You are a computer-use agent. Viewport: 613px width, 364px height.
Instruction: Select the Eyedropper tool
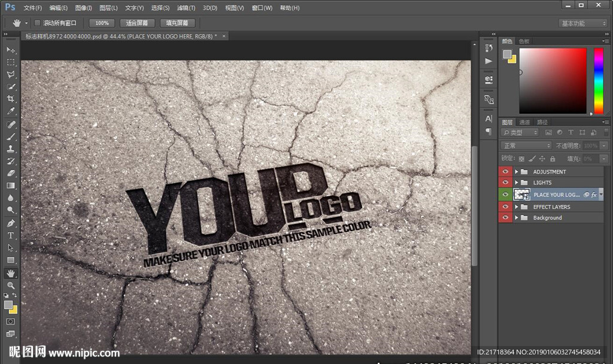(x=11, y=111)
